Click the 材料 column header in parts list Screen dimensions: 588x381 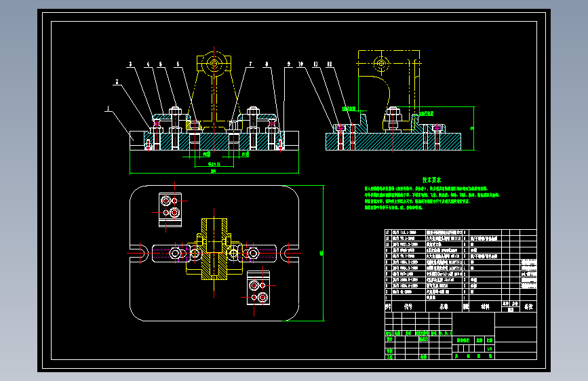pos(485,306)
